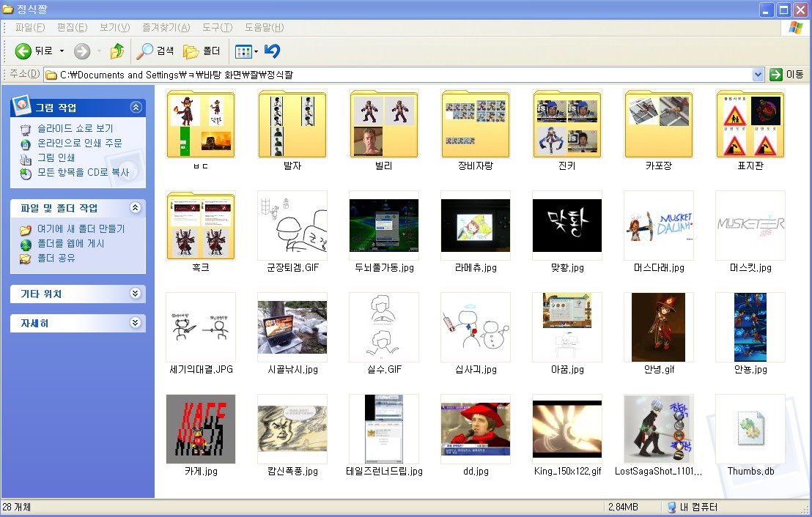The image size is (812, 517).
Task: Select the 두뇌풀가동.jpg thumbnail
Action: click(x=384, y=226)
